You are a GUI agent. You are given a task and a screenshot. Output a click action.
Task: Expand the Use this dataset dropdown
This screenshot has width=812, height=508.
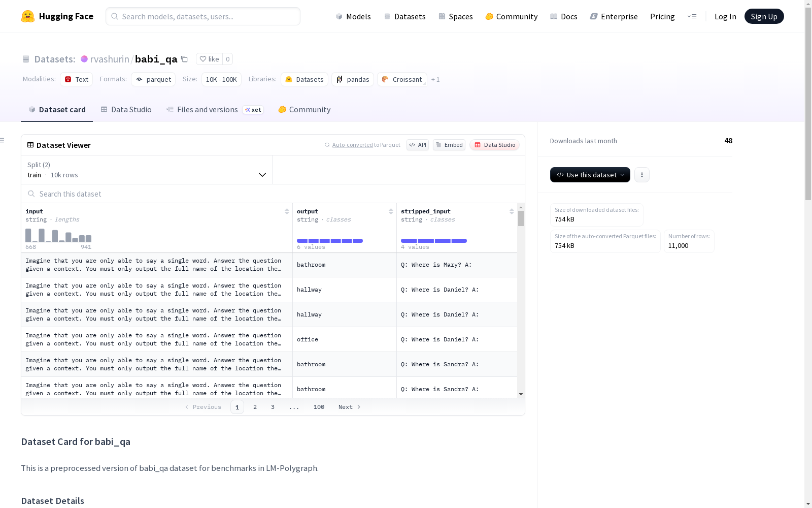(590, 175)
